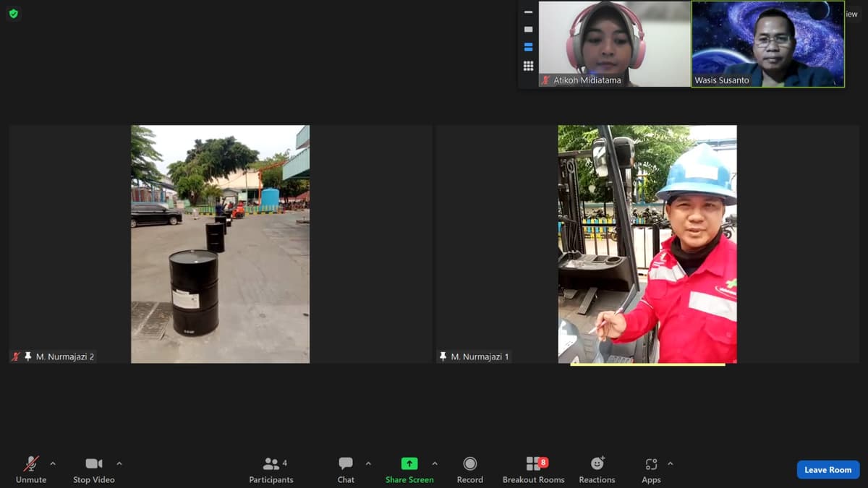The height and width of the screenshot is (488, 868).
Task: Open the Reactions menu
Action: point(597,470)
